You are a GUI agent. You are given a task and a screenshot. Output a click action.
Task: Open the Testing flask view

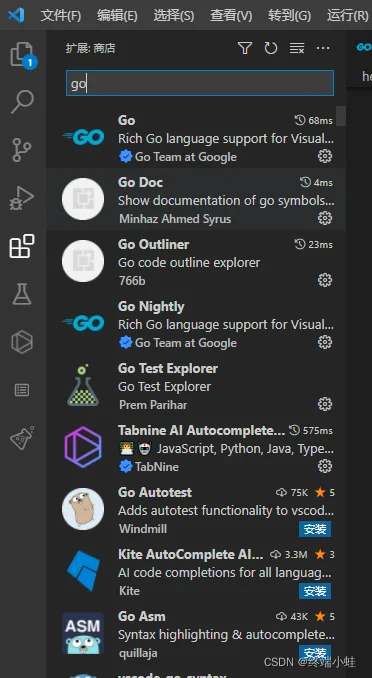pos(22,294)
